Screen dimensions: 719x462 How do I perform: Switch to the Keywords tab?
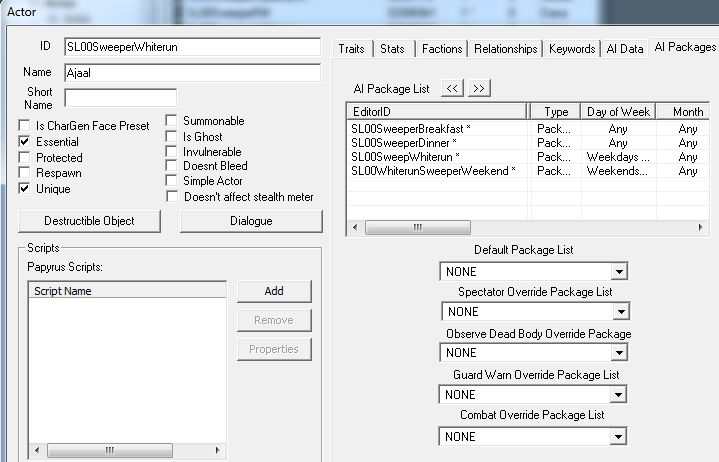[x=572, y=49]
